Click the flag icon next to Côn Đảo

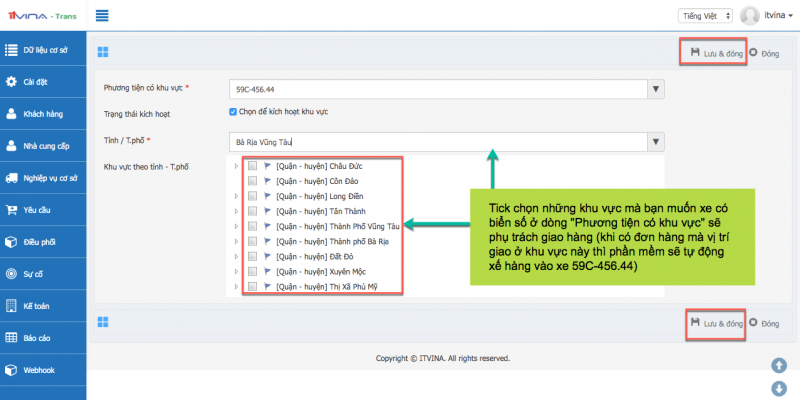point(267,181)
